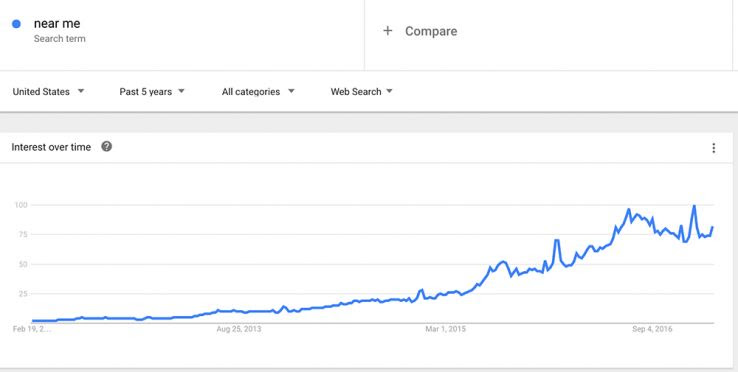Viewport: 738px width, 372px height.
Task: Open the three-dot chart options menu
Action: tap(714, 148)
